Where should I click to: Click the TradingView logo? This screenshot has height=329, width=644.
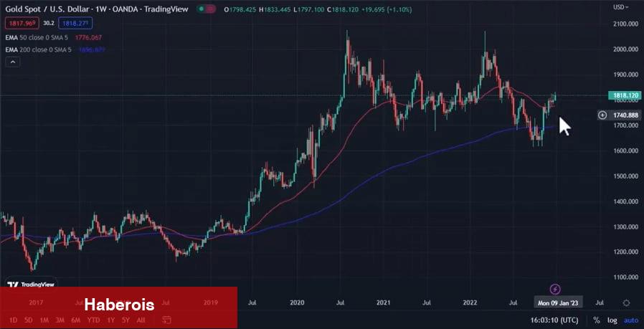pyautogui.click(x=32, y=284)
